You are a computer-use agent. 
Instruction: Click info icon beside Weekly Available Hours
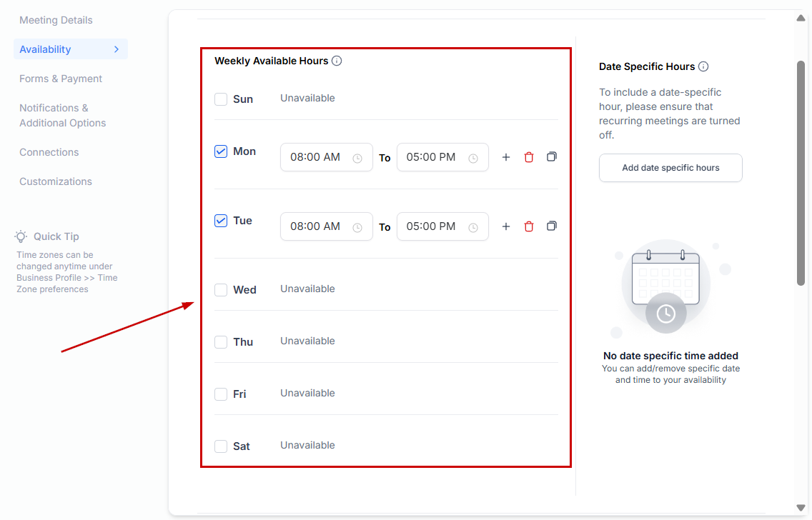click(x=337, y=61)
